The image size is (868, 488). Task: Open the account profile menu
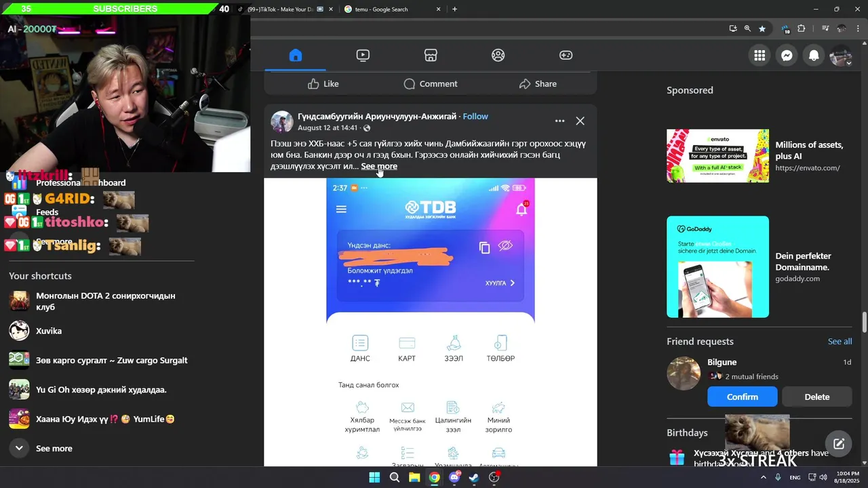(841, 56)
